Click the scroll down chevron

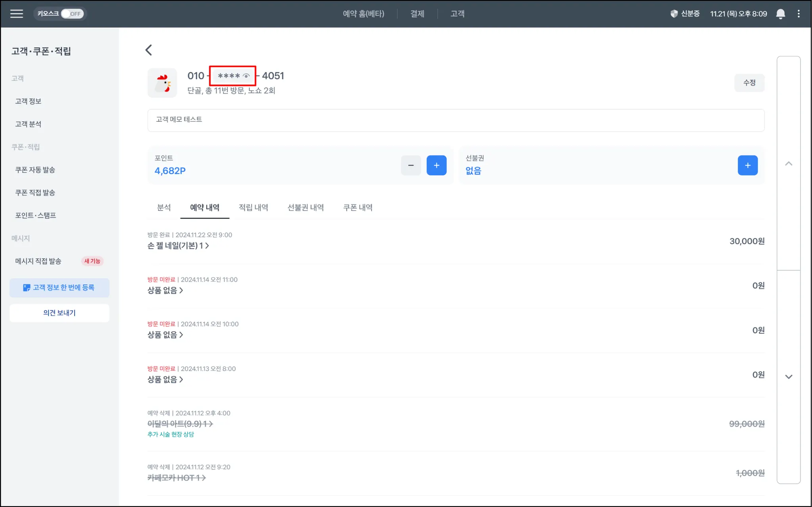coord(789,377)
